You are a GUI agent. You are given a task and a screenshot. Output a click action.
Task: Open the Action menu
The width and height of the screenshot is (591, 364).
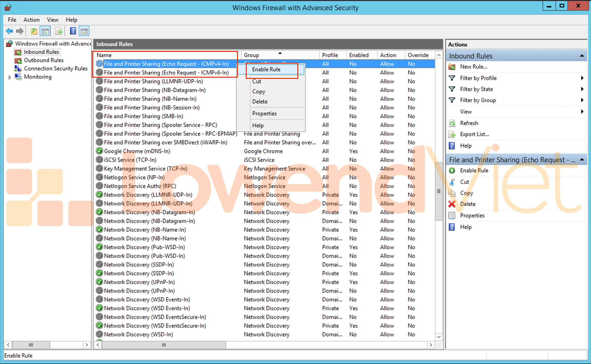click(x=31, y=20)
